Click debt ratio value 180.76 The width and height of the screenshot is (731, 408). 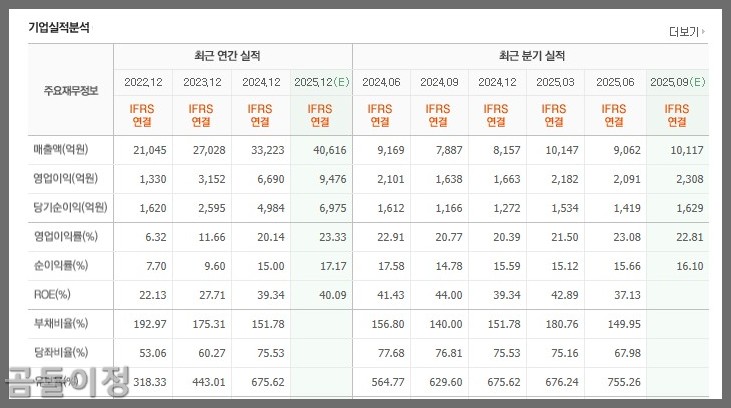(x=562, y=324)
